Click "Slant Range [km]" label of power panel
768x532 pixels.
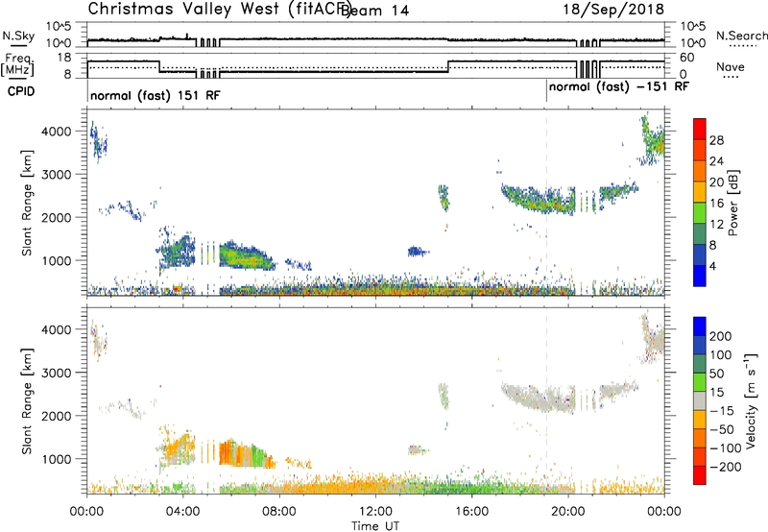[x=27, y=203]
